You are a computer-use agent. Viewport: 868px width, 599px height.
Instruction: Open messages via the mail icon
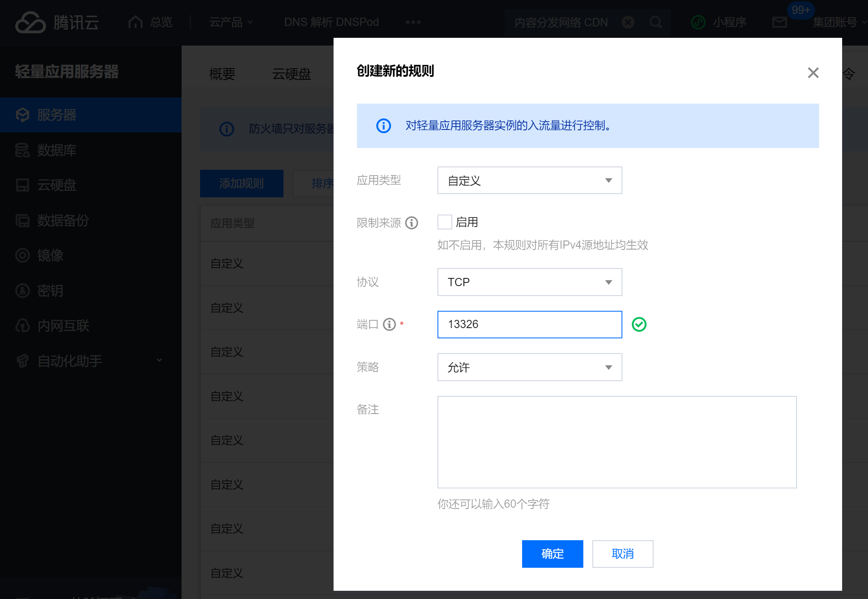pyautogui.click(x=778, y=22)
